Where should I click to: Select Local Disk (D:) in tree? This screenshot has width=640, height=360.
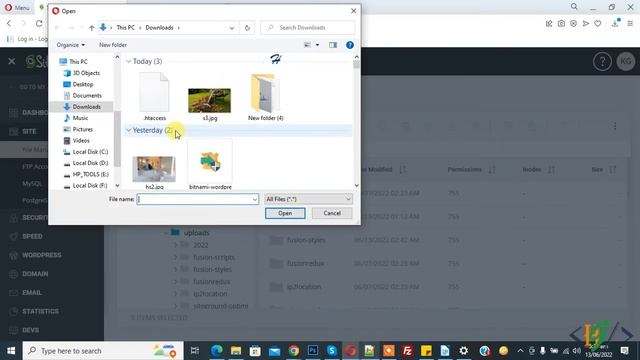[86, 163]
